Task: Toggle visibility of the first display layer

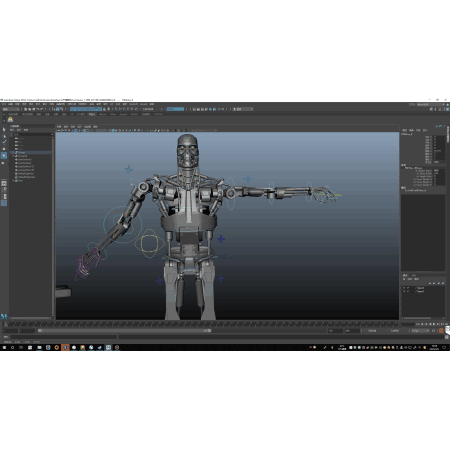Action: (x=404, y=288)
